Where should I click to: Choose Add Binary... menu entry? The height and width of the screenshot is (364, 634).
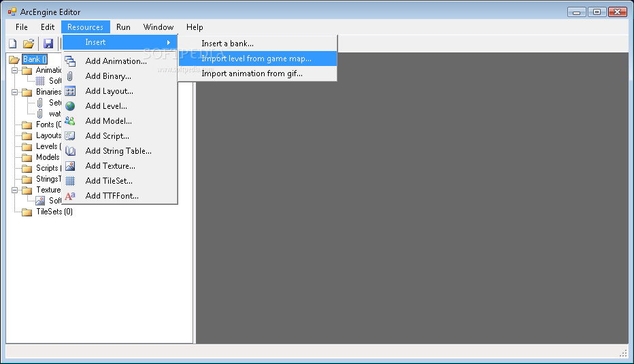coord(120,76)
